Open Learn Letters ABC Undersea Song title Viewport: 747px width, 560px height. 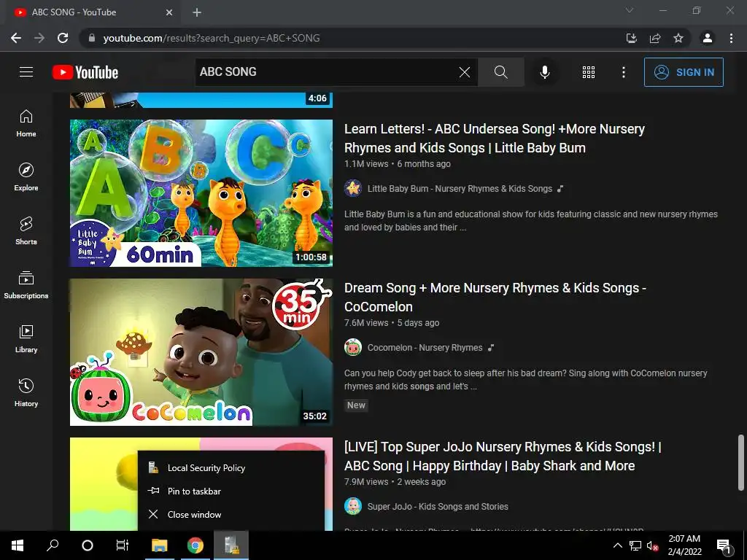pos(494,138)
